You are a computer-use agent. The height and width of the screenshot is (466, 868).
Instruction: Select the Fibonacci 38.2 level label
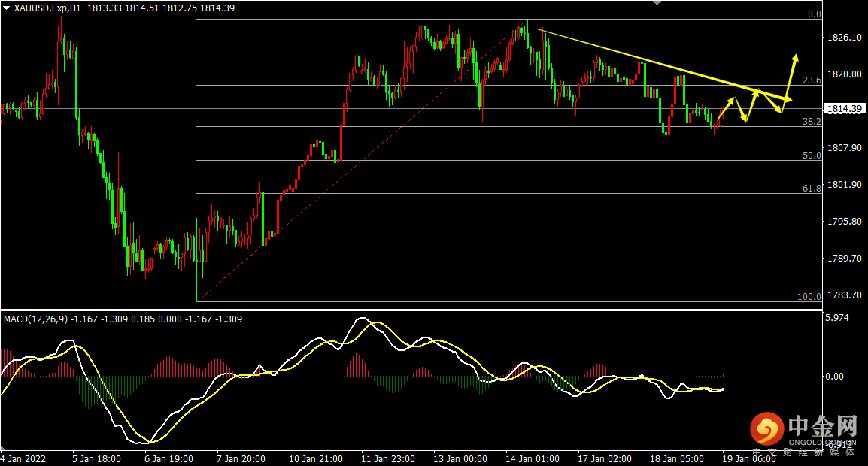pos(811,121)
